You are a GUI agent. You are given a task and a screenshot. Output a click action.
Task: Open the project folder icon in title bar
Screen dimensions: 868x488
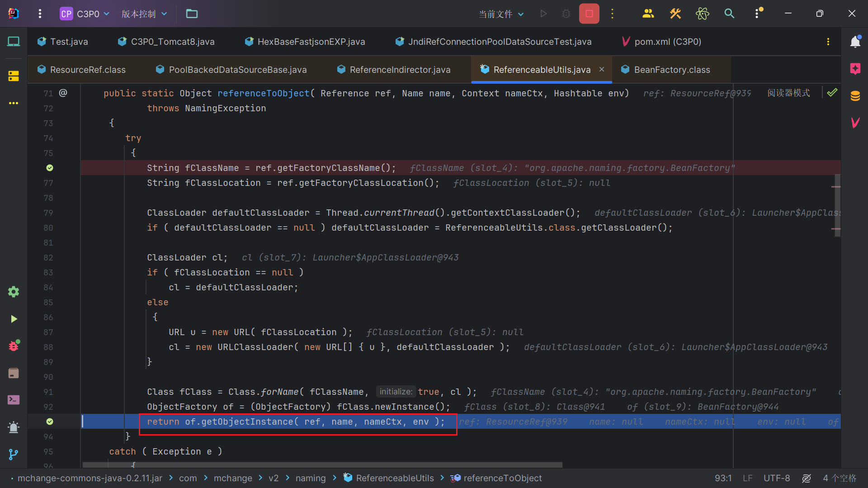pyautogui.click(x=192, y=14)
